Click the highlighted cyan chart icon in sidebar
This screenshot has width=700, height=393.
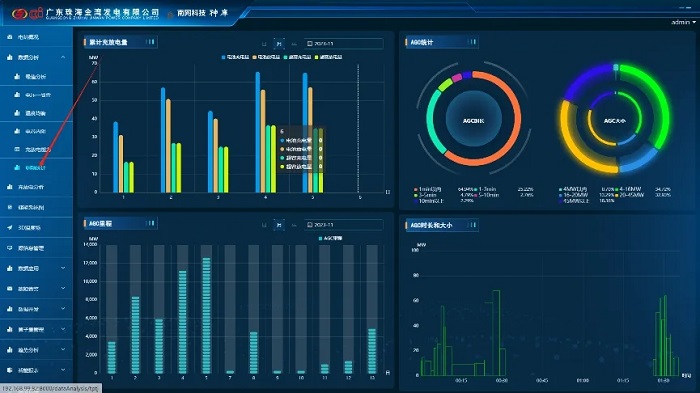point(17,167)
